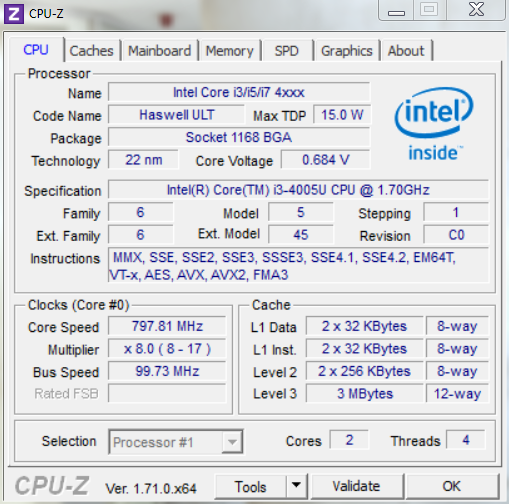
Task: Click the processor Name field
Action: (239, 92)
